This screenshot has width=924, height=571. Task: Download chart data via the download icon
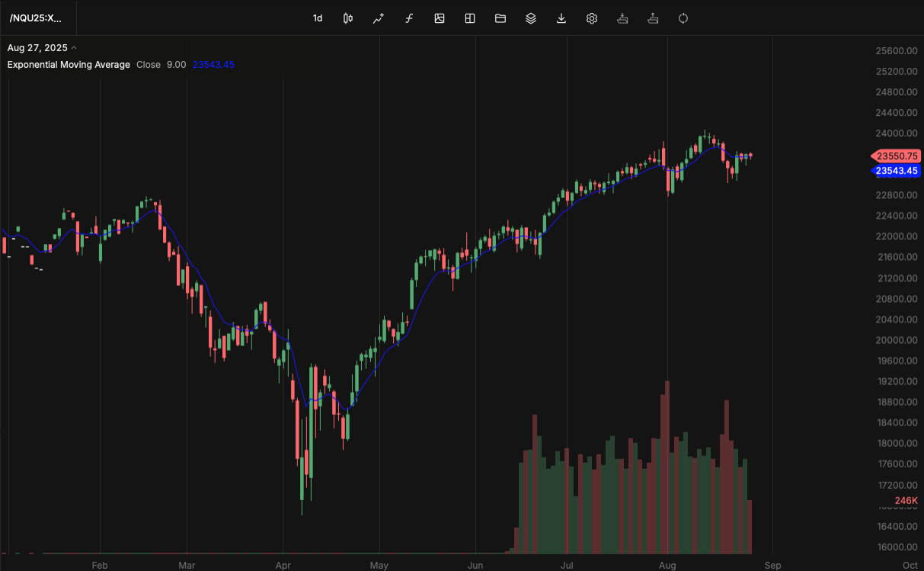[x=561, y=18]
